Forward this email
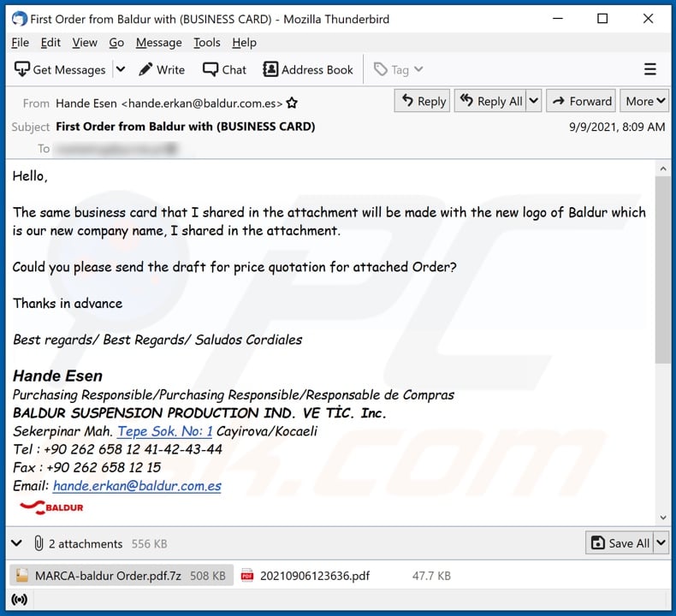Screen dimensions: 676x616 pyautogui.click(x=581, y=101)
